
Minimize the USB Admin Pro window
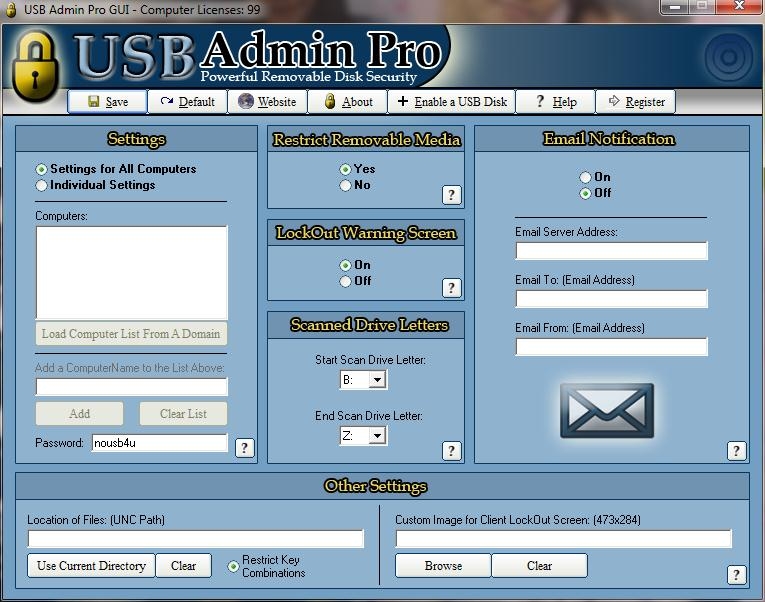674,7
